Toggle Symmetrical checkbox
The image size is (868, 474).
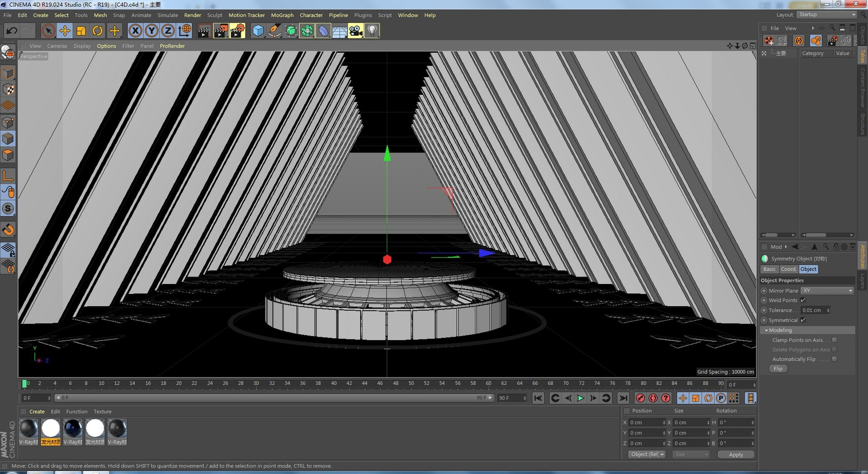803,320
